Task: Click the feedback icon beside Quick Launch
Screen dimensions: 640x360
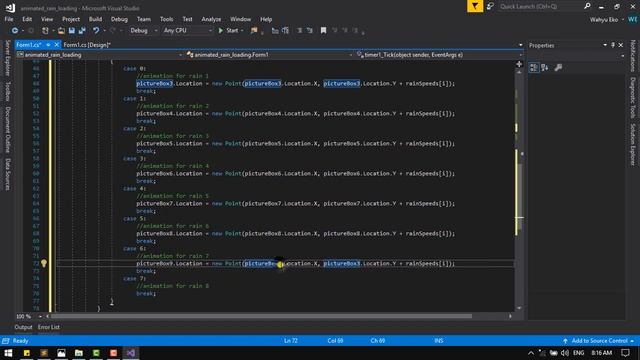Action: [490, 6]
